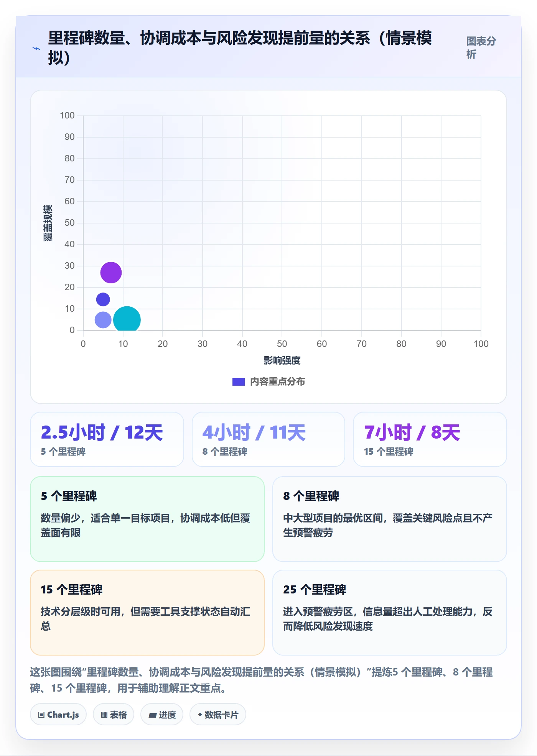Click the 进度 tag
The height and width of the screenshot is (756, 537).
pyautogui.click(x=162, y=715)
